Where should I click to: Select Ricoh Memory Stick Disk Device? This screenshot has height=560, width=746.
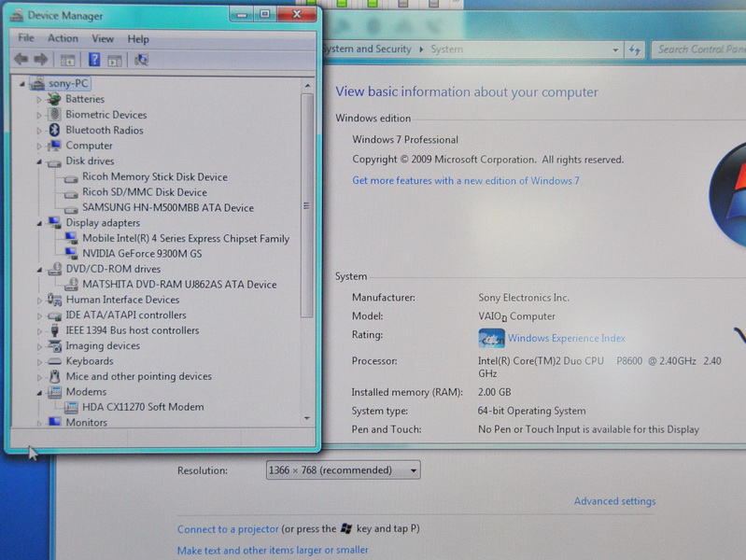pos(155,177)
